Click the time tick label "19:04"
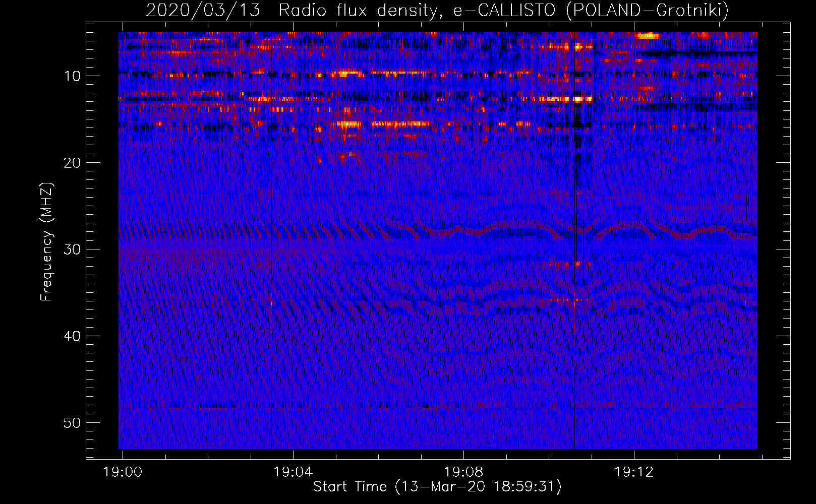The width and height of the screenshot is (816, 504). (293, 472)
